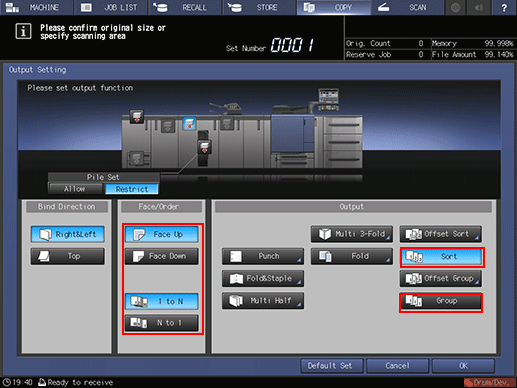517x388 pixels.
Task: Click the help question mark icon
Action: click(x=504, y=7)
